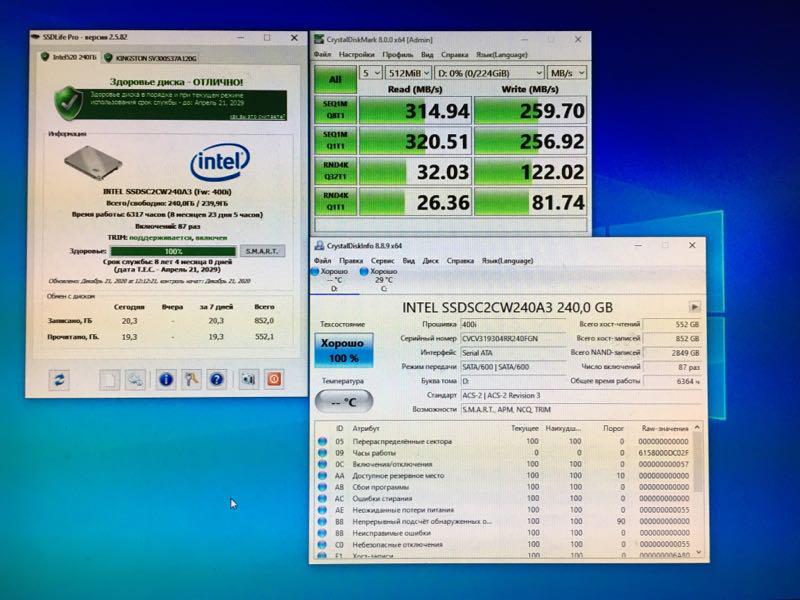The image size is (800, 600).
Task: Click the next-disk arrow beside INTEL SSDSC2CW240A3 title
Action: (695, 307)
